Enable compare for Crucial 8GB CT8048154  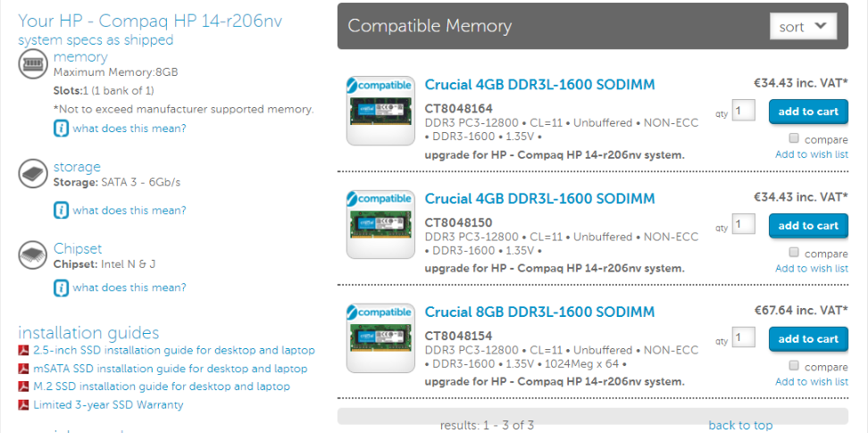[x=794, y=365]
